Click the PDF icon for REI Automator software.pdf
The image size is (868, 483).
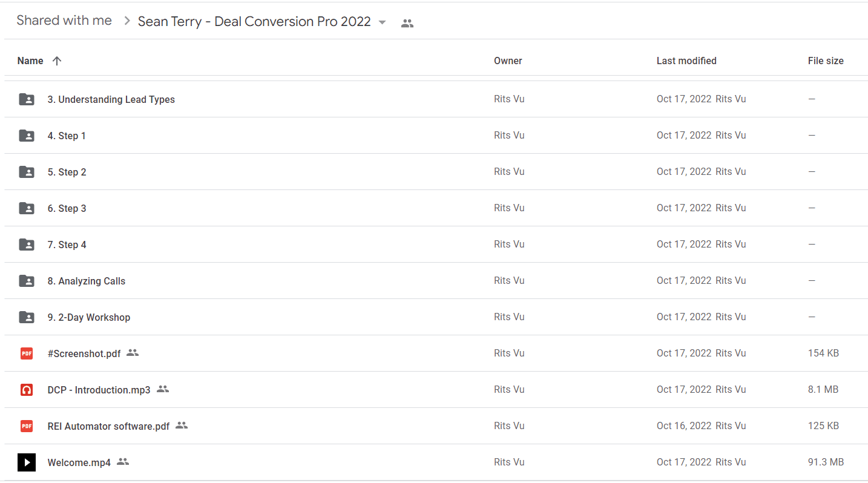click(x=27, y=426)
